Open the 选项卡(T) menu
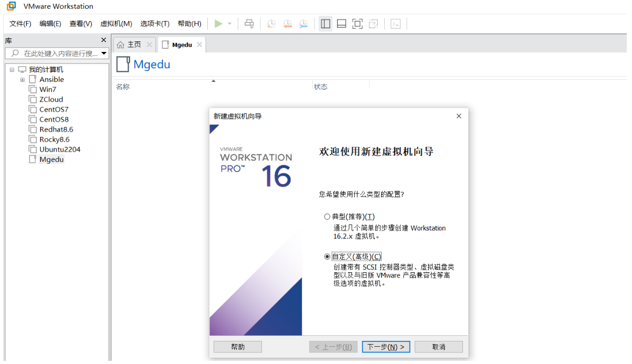The width and height of the screenshot is (632, 364). click(x=155, y=24)
